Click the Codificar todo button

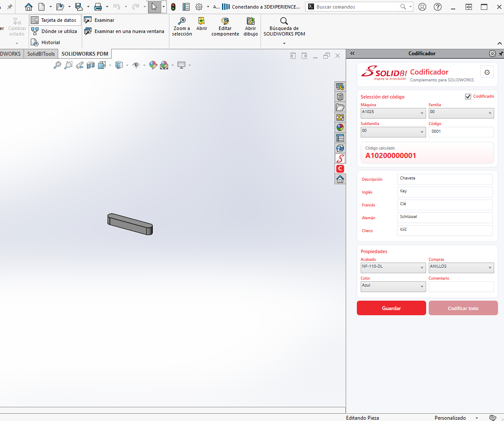[463, 308]
